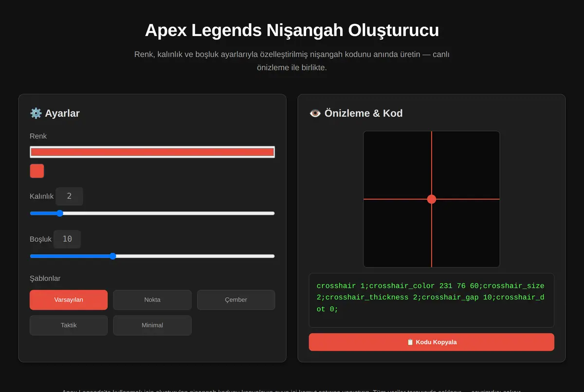Click the Boşluk label

41,239
